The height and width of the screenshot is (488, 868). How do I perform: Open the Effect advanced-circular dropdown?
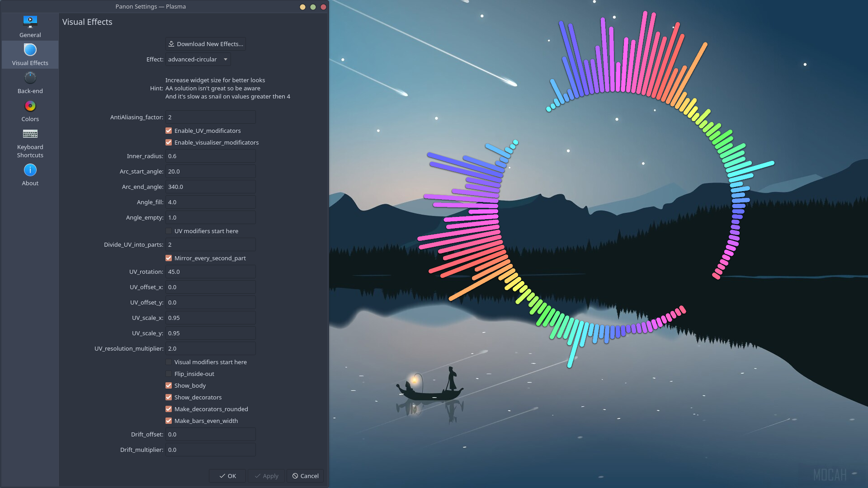click(198, 59)
